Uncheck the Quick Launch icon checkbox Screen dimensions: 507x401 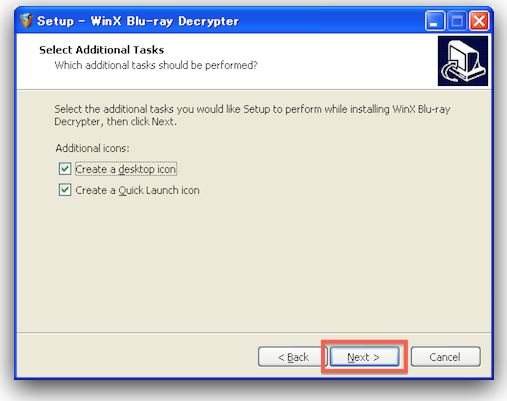click(65, 190)
